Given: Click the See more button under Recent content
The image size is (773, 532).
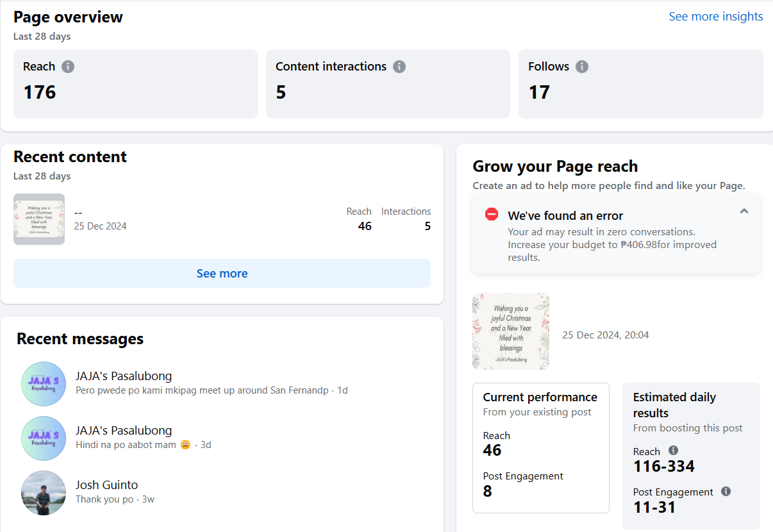Looking at the screenshot, I should 222,274.
